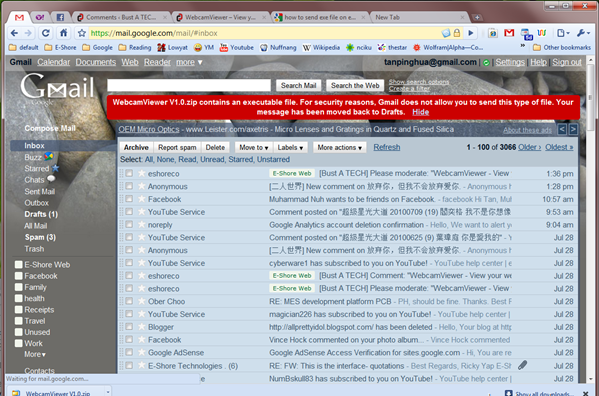The height and width of the screenshot is (396, 599).
Task: Expand the Move to dropdown
Action: [x=254, y=147]
